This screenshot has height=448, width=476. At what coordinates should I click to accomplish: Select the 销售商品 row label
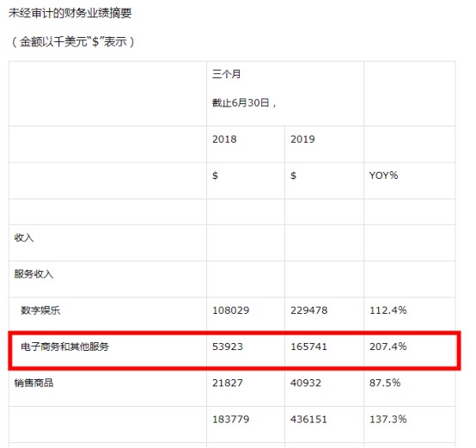tap(34, 383)
